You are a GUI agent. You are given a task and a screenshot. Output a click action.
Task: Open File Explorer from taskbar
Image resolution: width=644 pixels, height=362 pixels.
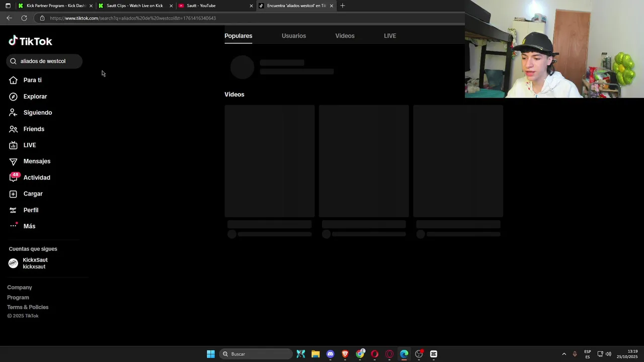[x=315, y=354]
